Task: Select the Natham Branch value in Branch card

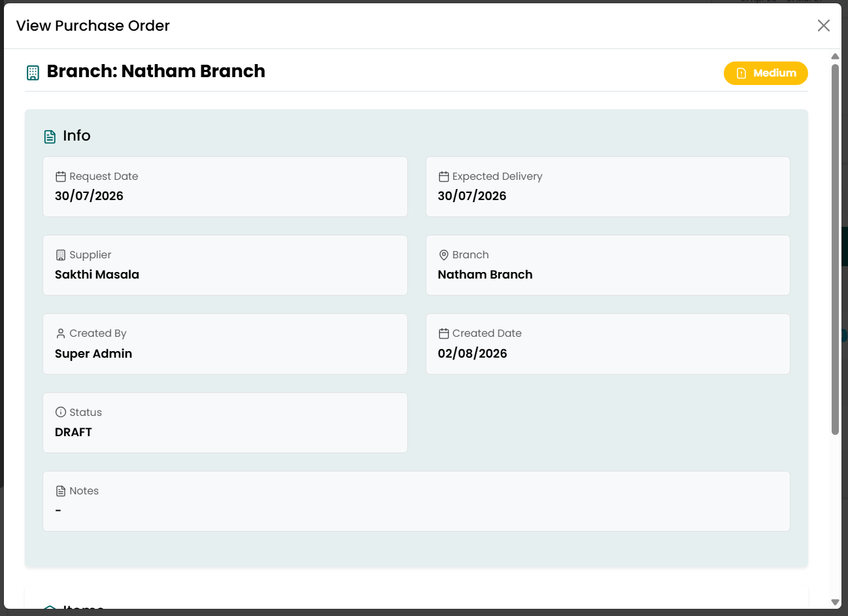Action: 485,275
